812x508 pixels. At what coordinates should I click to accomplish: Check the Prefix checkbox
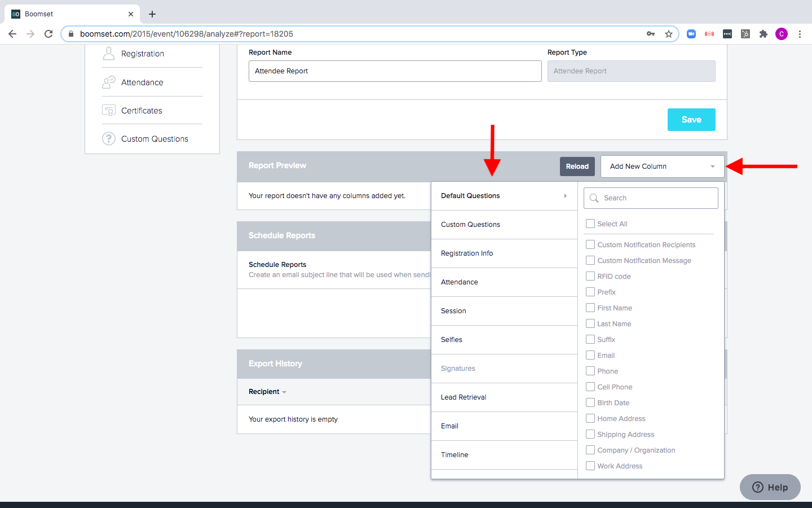[590, 292]
